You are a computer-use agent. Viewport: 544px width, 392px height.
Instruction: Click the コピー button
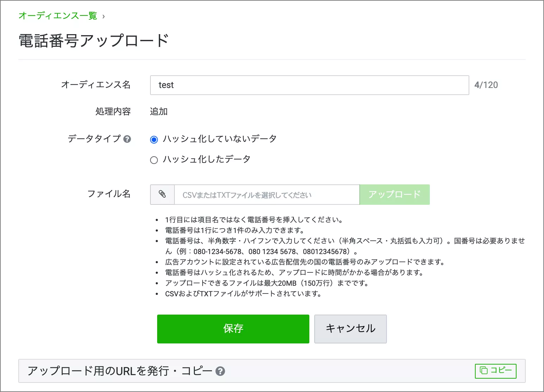495,371
